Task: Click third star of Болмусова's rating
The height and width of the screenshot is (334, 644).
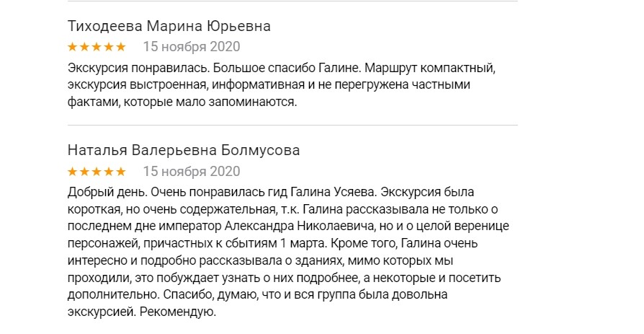Action: click(x=97, y=172)
